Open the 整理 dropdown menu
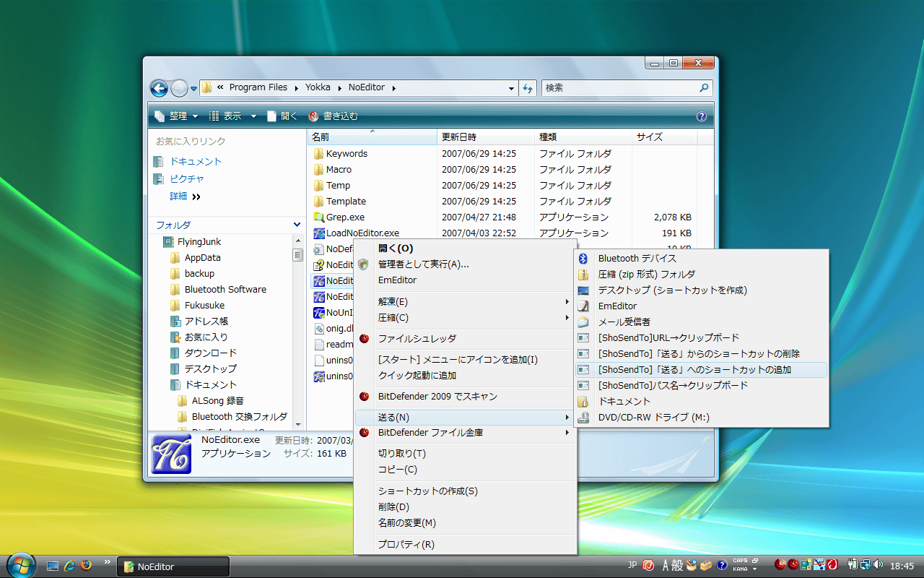 (x=175, y=116)
